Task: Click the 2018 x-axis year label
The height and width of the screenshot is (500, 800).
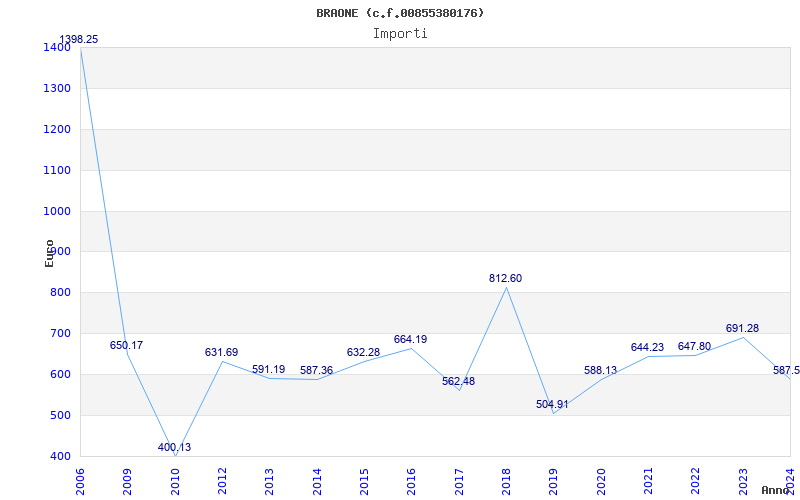Action: tap(506, 482)
